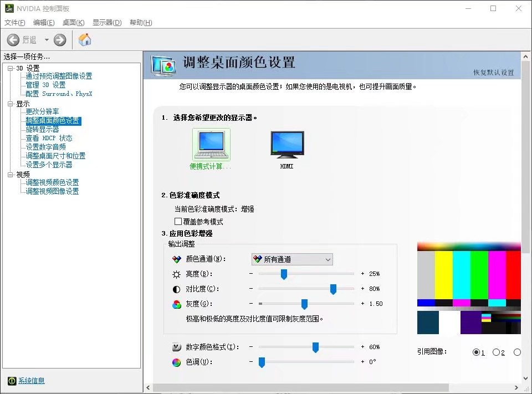Open the 编辑(E) menu
The image size is (532, 394).
click(x=44, y=22)
